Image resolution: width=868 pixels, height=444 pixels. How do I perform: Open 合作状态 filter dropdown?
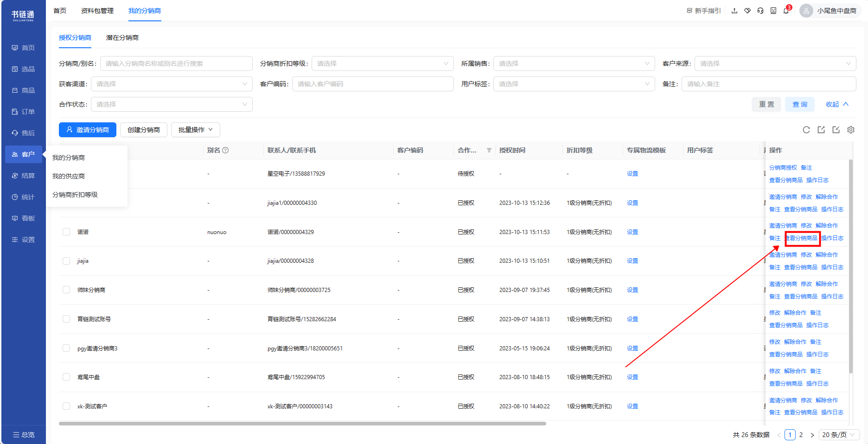(x=172, y=104)
